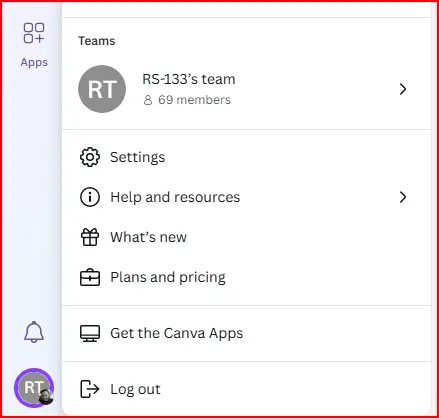Open Settings from the menu

pyautogui.click(x=247, y=157)
